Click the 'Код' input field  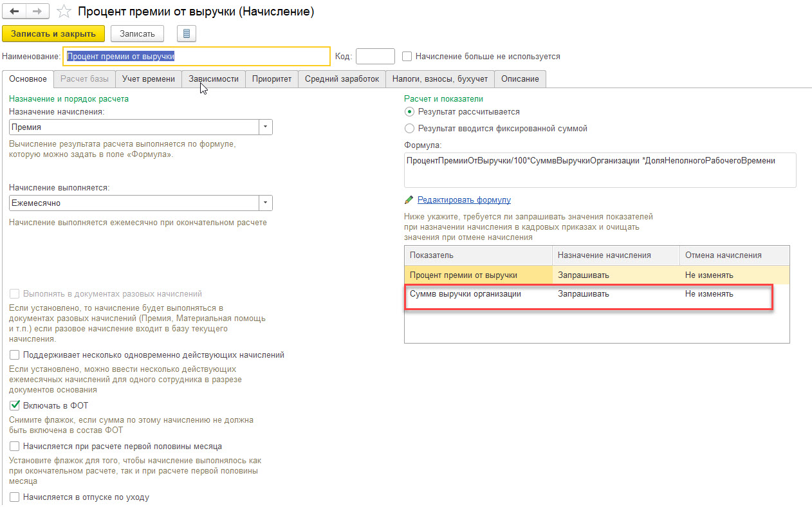tap(375, 56)
